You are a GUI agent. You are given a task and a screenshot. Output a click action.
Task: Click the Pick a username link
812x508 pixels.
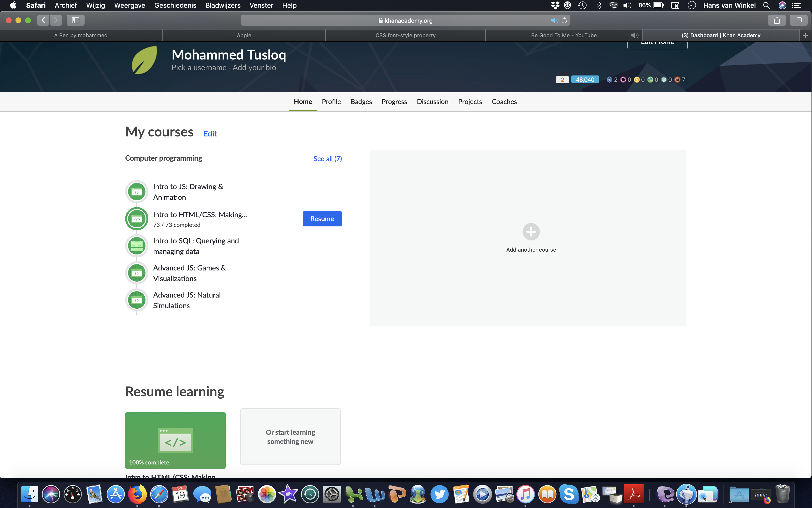pyautogui.click(x=199, y=67)
